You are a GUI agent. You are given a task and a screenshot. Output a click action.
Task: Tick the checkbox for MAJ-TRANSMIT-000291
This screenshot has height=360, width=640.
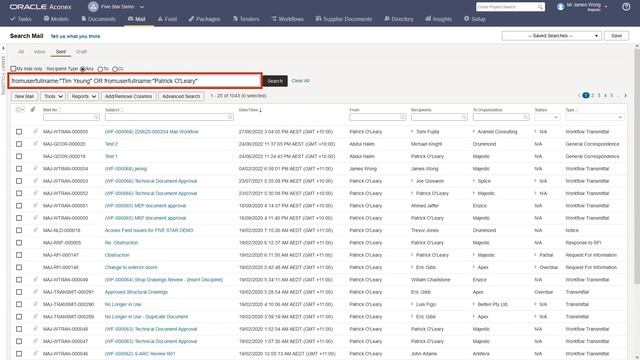[x=19, y=292]
